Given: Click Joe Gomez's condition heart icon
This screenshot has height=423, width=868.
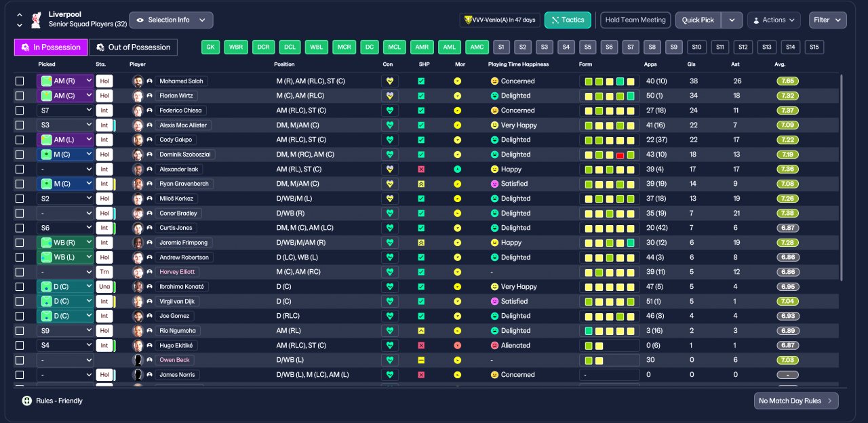Looking at the screenshot, I should [x=389, y=316].
